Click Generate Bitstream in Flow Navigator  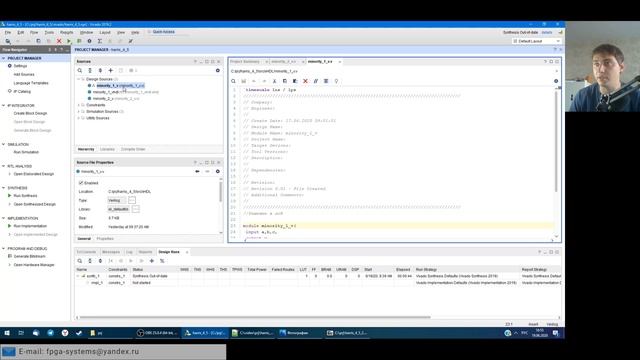click(29, 256)
